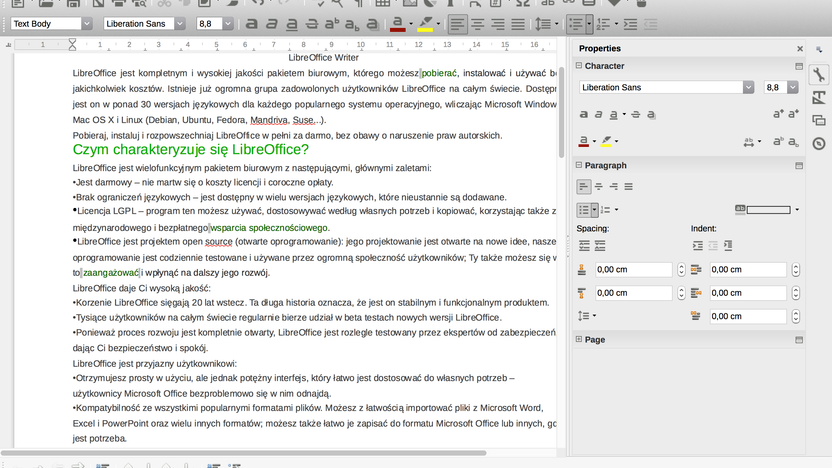Close the Properties sidebar panel

pyautogui.click(x=800, y=49)
